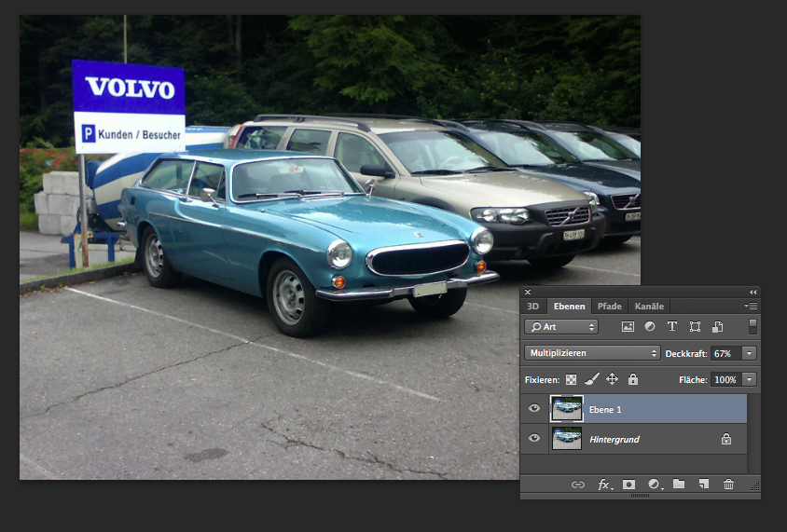This screenshot has height=532, width=787.
Task: Click the Fixieren label
Action: click(x=542, y=379)
